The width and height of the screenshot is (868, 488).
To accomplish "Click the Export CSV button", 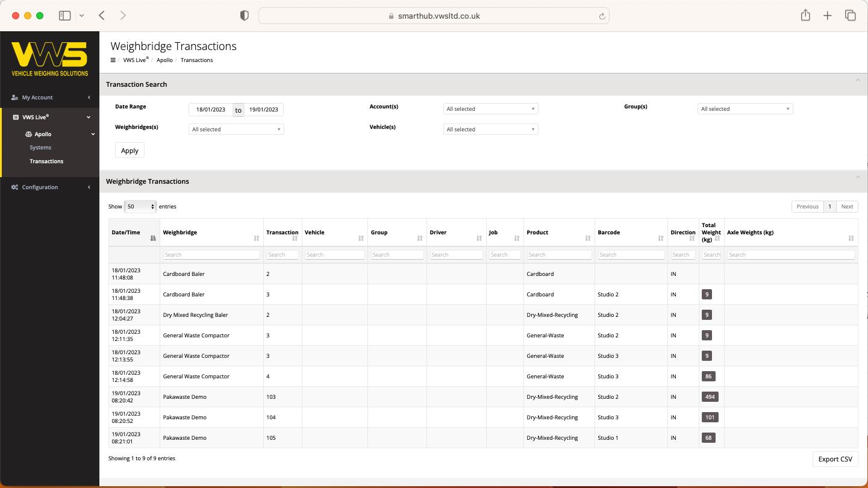I will tap(835, 459).
